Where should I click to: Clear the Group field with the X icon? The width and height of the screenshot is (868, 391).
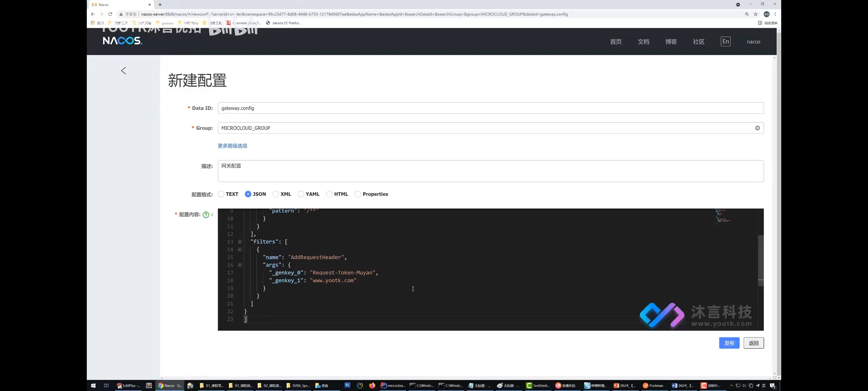tap(757, 128)
